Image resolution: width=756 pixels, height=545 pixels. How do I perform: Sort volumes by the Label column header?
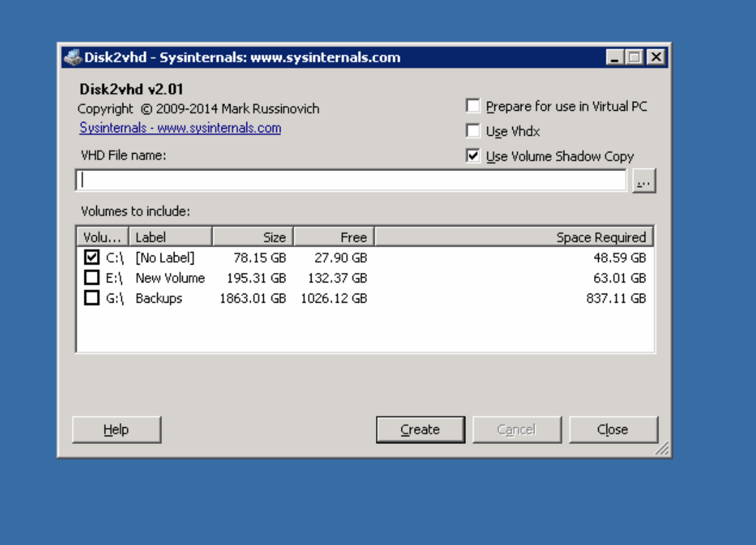click(x=170, y=237)
